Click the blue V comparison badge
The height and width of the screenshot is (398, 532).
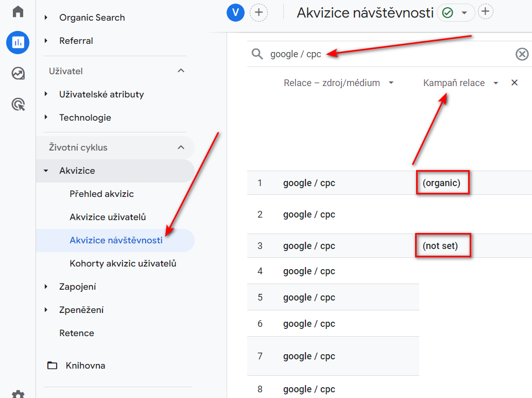click(235, 12)
